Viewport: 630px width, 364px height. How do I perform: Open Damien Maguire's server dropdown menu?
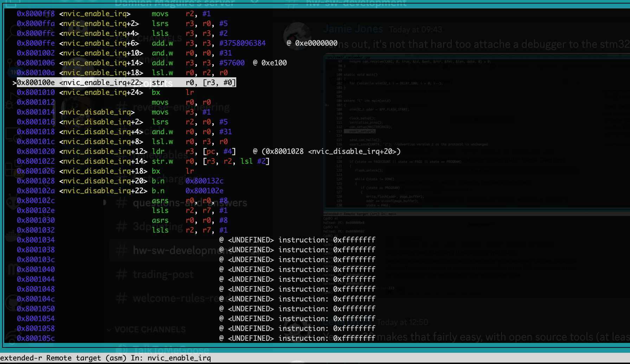(x=174, y=4)
